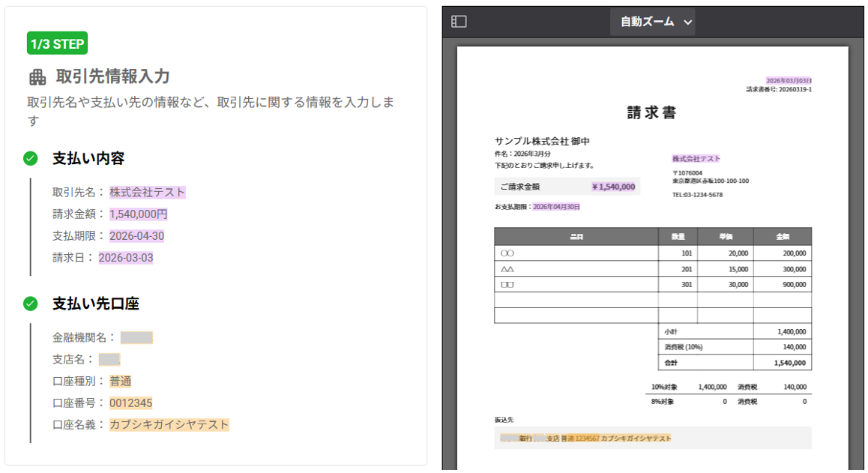
Task: Click the 数量 column header
Action: tap(678, 237)
